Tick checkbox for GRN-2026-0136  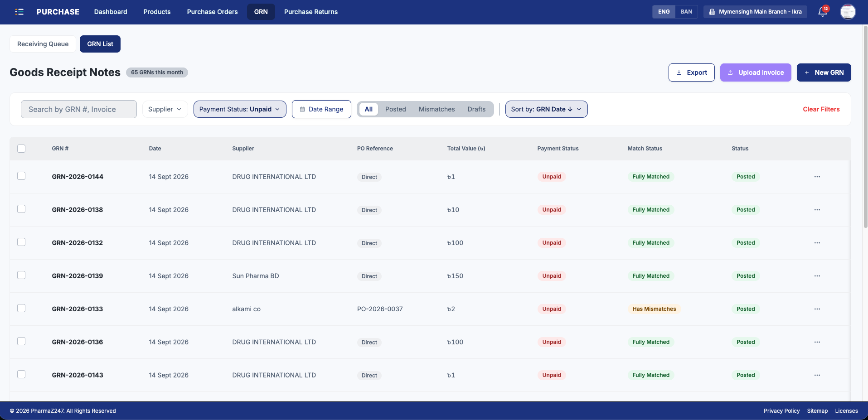[x=21, y=341]
